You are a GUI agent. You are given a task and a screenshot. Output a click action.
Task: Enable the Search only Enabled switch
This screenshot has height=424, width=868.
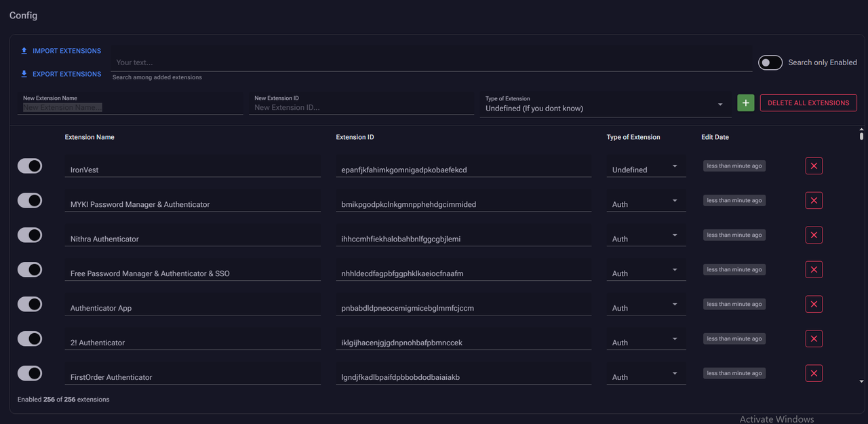point(770,62)
